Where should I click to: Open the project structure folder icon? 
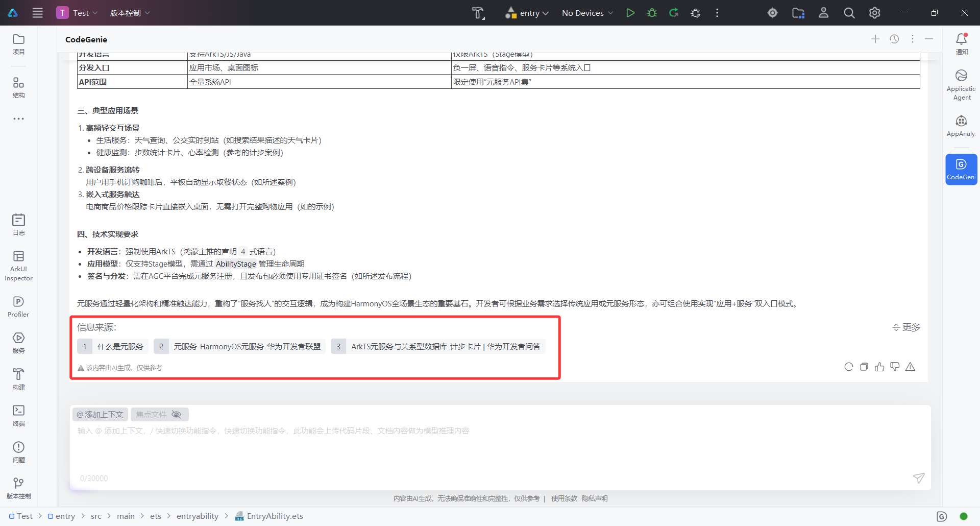[x=798, y=13]
